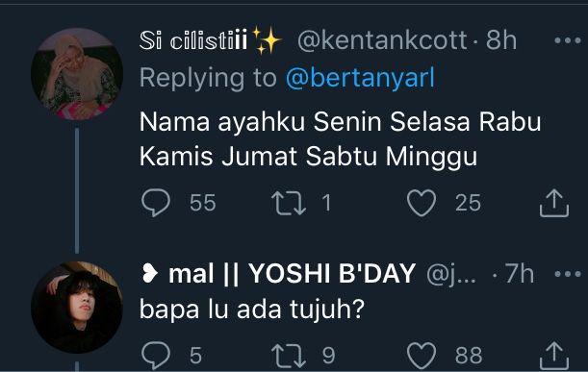Open more options on mal's tweet
The height and width of the screenshot is (372, 588).
[x=568, y=274]
